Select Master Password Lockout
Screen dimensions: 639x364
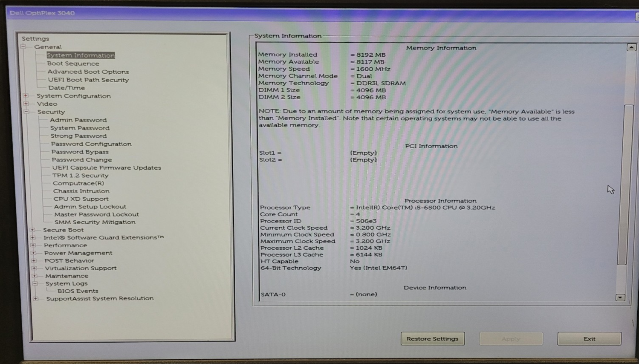pos(96,214)
